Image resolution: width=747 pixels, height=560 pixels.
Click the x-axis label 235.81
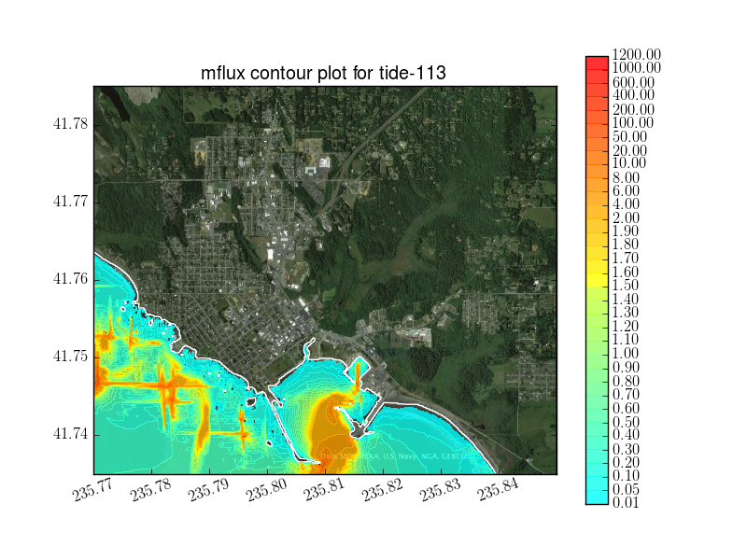[325, 489]
